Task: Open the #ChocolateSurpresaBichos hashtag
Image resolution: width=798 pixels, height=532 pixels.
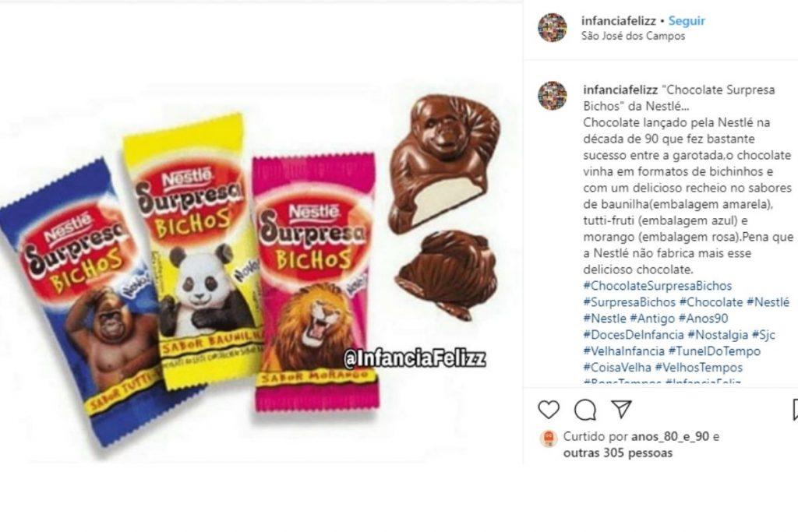Action: tap(658, 286)
